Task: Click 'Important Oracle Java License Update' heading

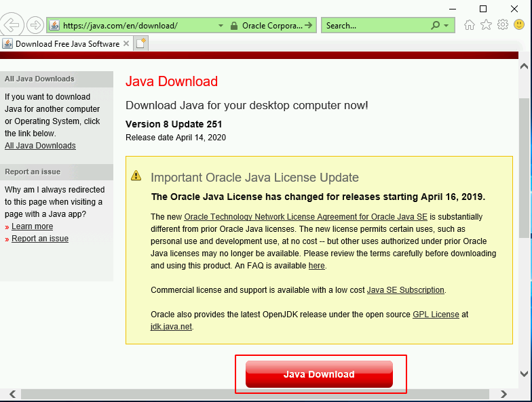Action: (x=255, y=178)
